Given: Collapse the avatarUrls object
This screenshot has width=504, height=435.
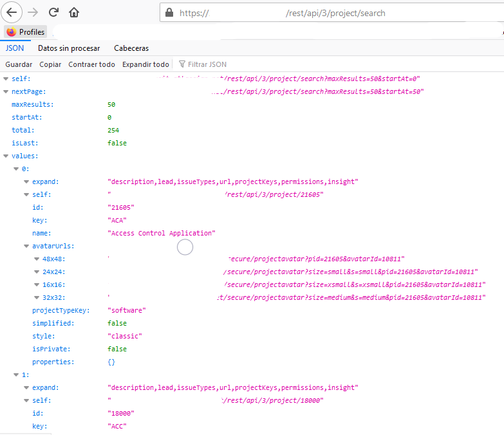Looking at the screenshot, I should pos(26,246).
